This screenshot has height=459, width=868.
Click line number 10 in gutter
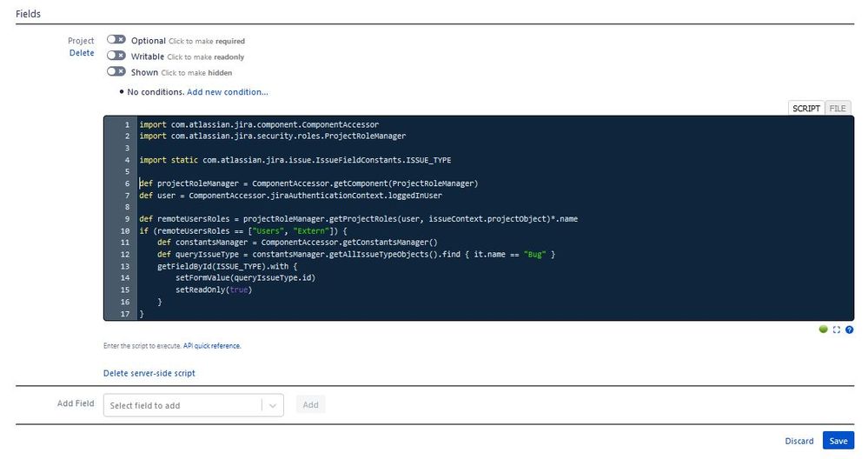(x=125, y=231)
